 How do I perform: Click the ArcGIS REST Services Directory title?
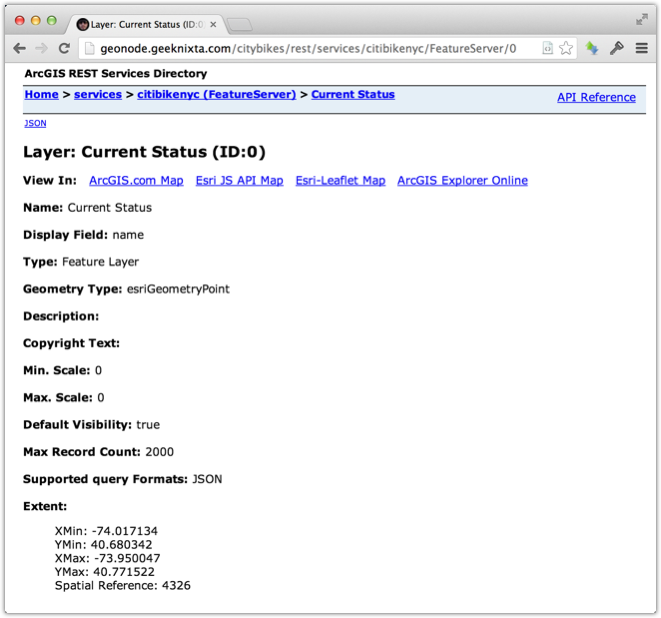(x=116, y=73)
